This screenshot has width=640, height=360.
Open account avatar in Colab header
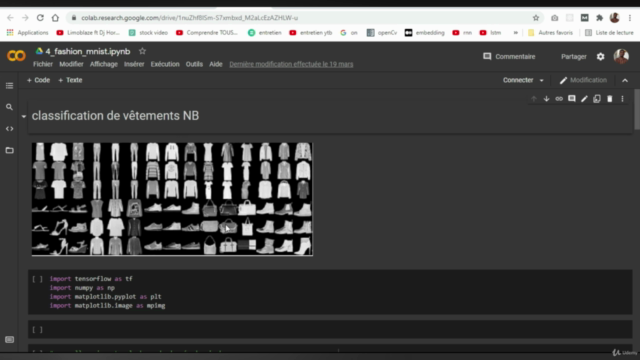tap(621, 56)
